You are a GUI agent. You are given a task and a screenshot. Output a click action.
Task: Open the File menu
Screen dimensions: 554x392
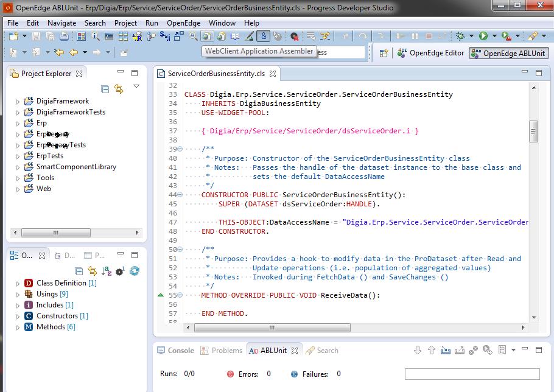(13, 23)
